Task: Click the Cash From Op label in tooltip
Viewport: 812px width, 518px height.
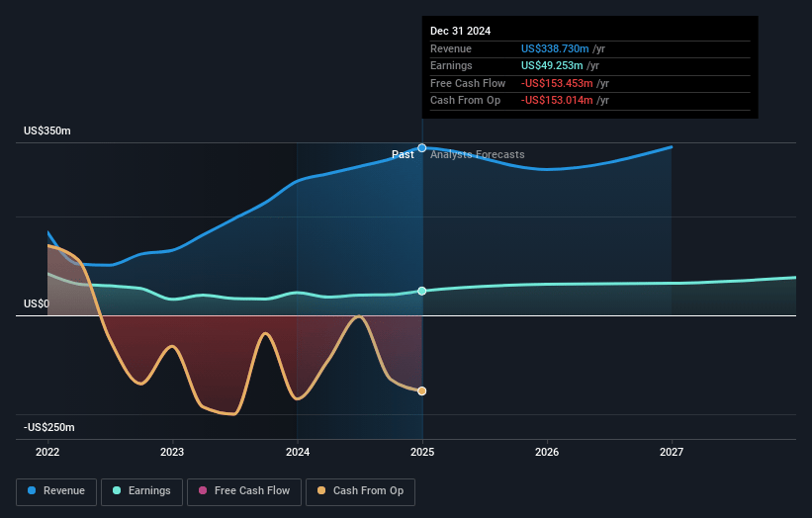Action: click(x=465, y=101)
